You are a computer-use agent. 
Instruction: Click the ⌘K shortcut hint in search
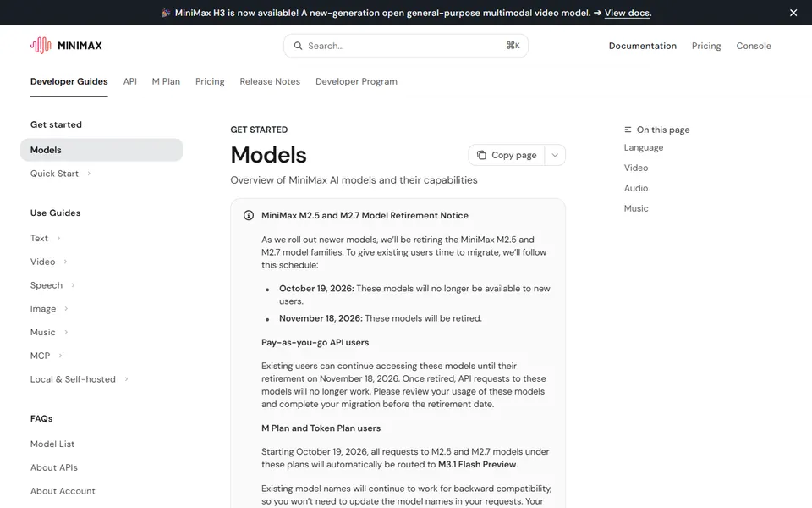(x=513, y=46)
